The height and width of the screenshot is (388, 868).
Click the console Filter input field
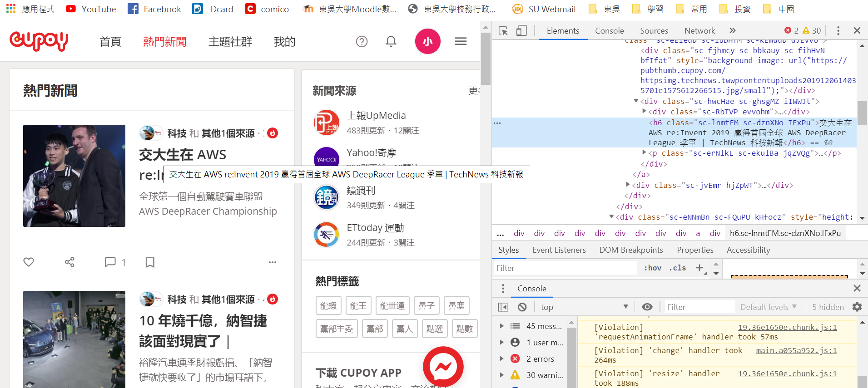click(x=699, y=307)
